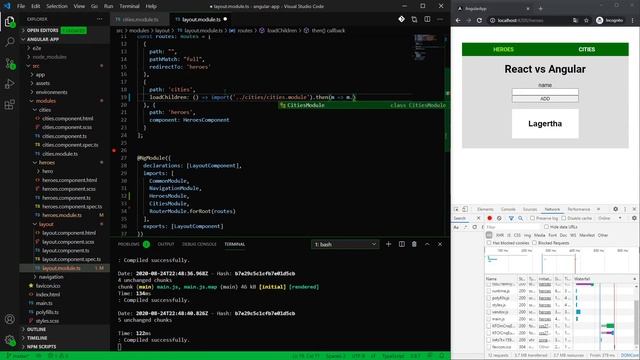Kill terminal with trash icon
The height and width of the screenshot is (360, 640).
point(414,244)
